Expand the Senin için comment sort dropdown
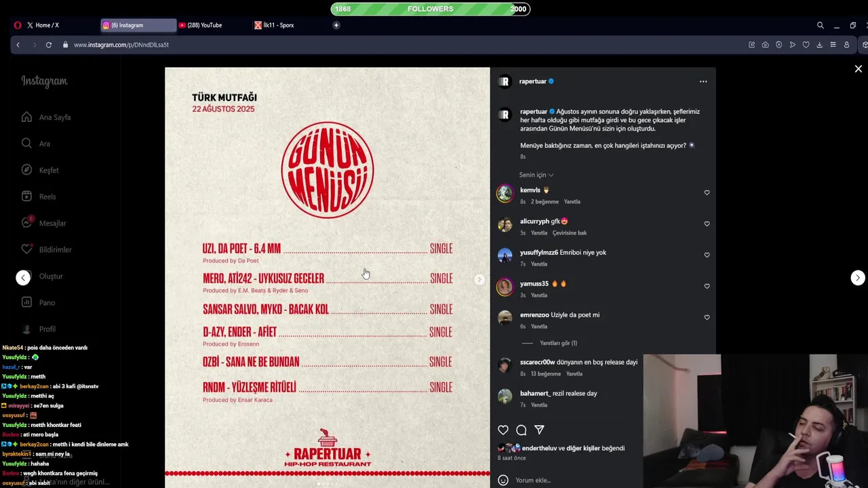868x488 pixels. tap(536, 175)
